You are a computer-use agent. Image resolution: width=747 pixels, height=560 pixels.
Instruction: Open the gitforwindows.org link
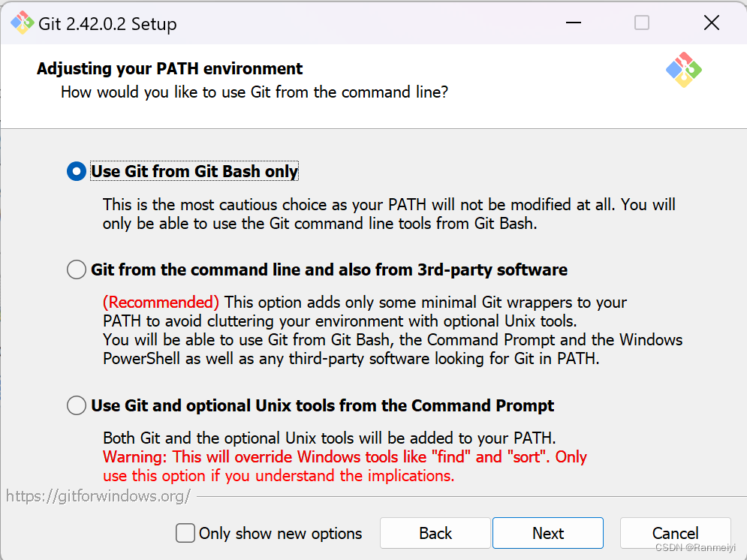click(x=98, y=496)
